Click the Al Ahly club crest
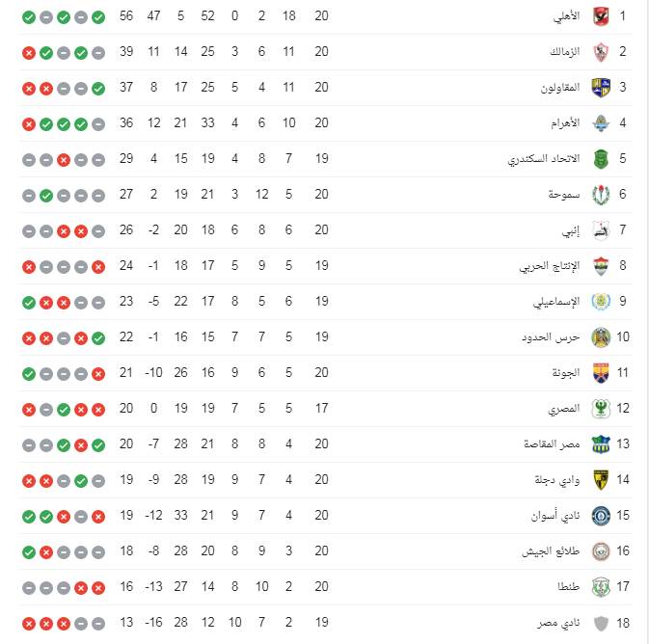The height and width of the screenshot is (644, 649). 601,16
